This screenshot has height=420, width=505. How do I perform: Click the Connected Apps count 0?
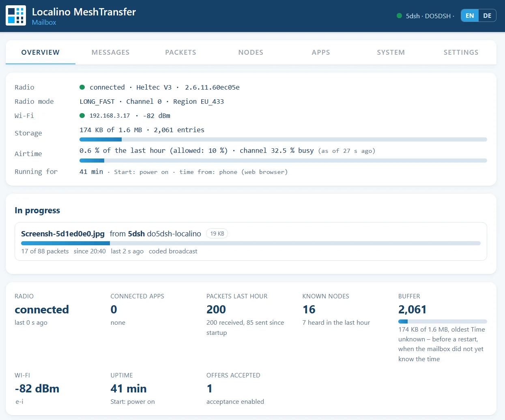114,310
